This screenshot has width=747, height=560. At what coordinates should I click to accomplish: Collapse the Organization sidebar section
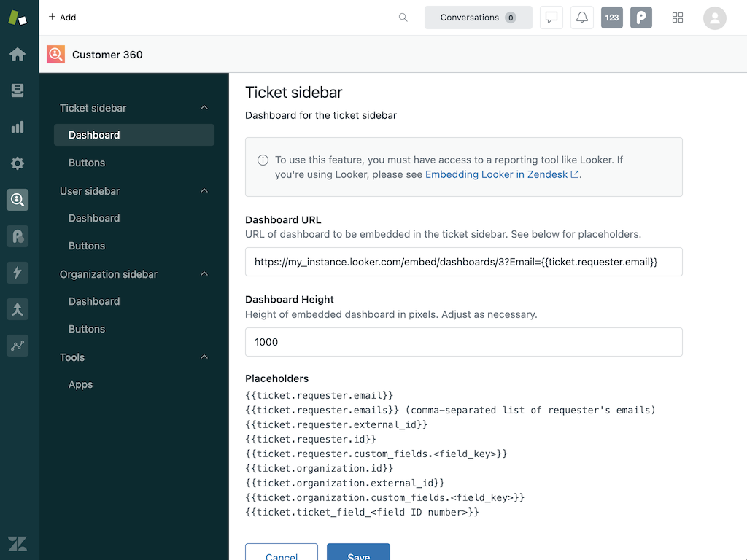pyautogui.click(x=204, y=274)
